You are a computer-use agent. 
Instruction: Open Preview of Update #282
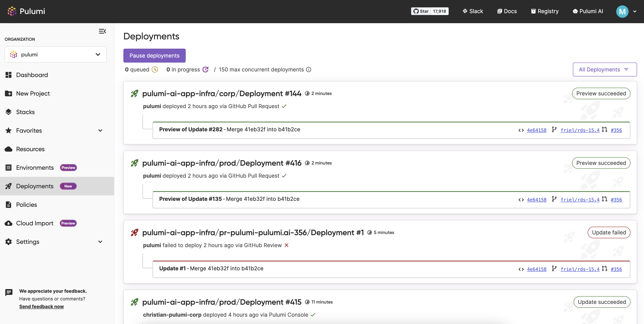click(191, 129)
